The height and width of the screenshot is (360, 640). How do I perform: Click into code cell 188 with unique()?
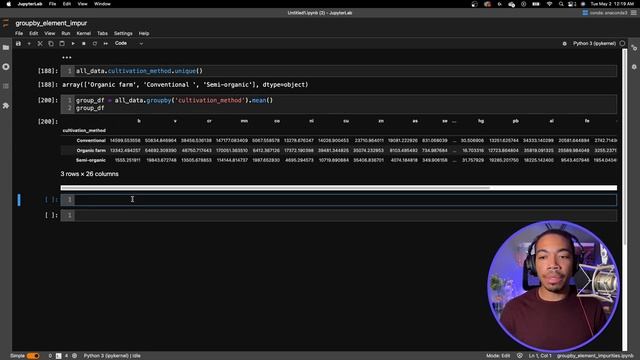click(339, 71)
